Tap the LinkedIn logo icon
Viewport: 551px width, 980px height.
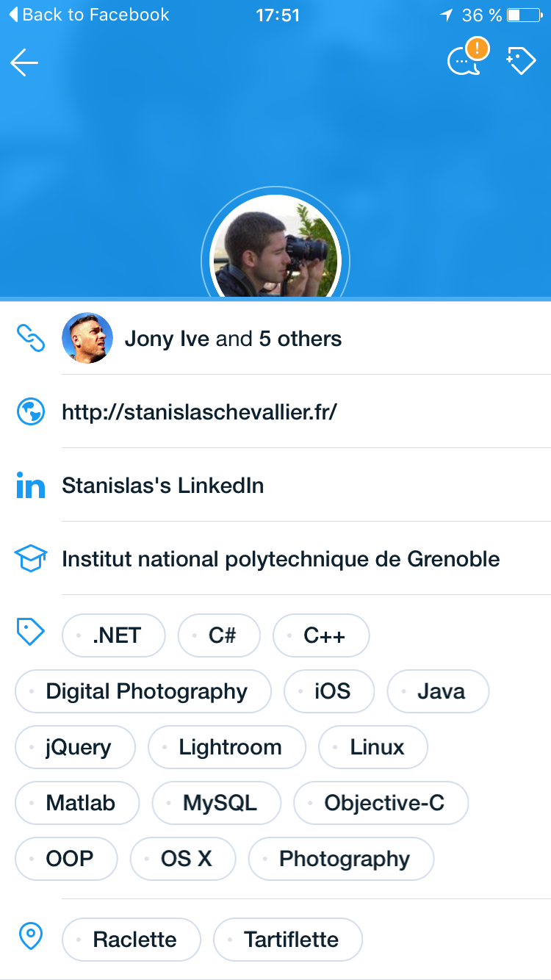(30, 486)
